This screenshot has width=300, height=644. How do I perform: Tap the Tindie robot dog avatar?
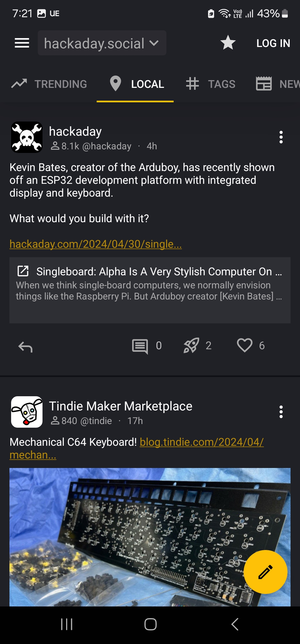tap(27, 412)
